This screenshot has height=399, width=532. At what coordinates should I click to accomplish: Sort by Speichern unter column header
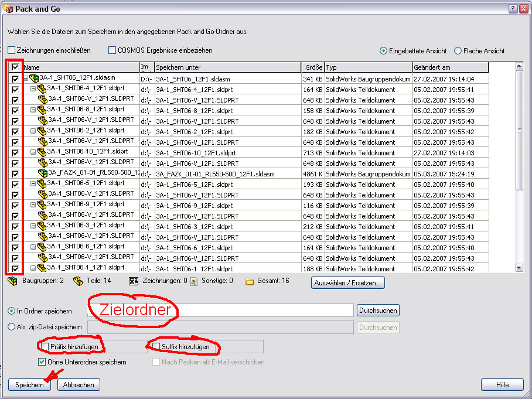(x=228, y=67)
